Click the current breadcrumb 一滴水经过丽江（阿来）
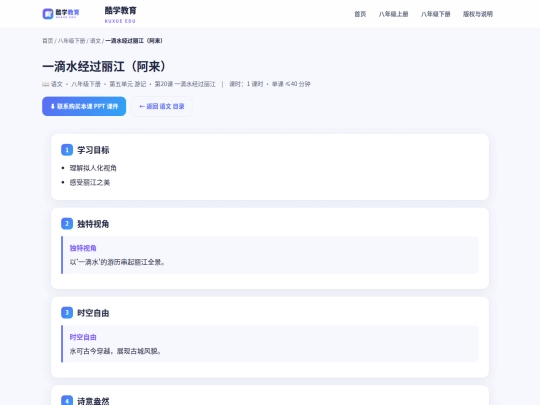The image size is (540, 405). click(134, 41)
